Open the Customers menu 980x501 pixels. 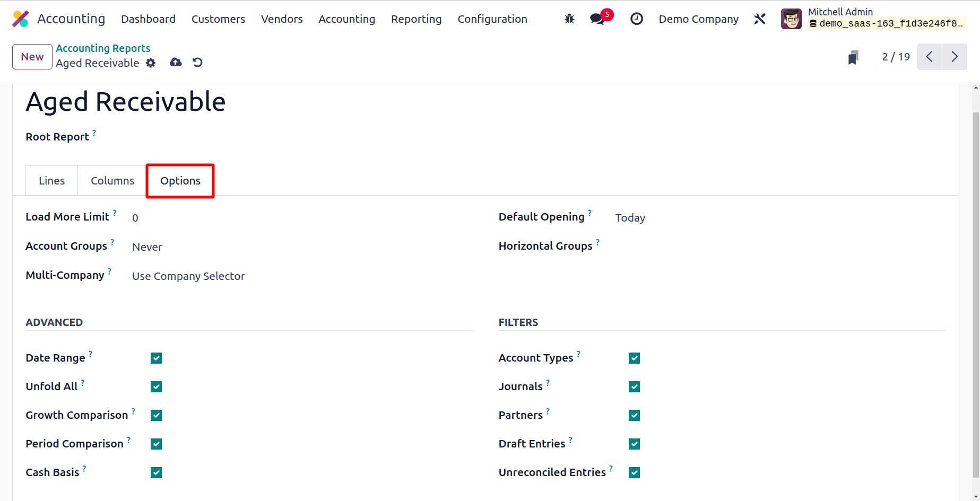coord(218,19)
